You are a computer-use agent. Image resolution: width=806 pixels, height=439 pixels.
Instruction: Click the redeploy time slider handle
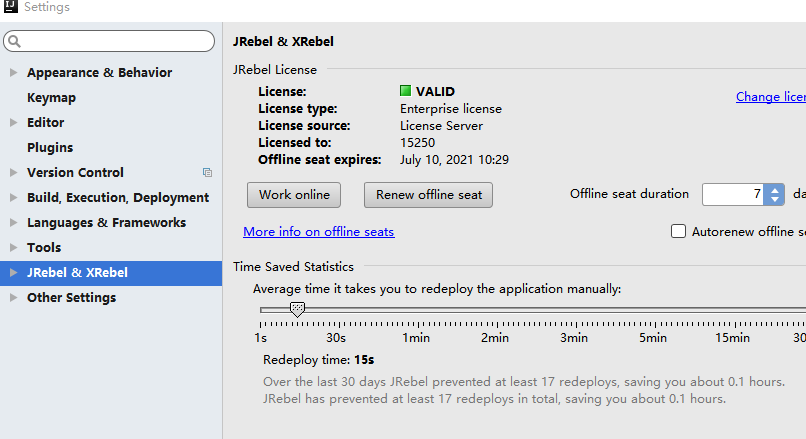click(297, 310)
